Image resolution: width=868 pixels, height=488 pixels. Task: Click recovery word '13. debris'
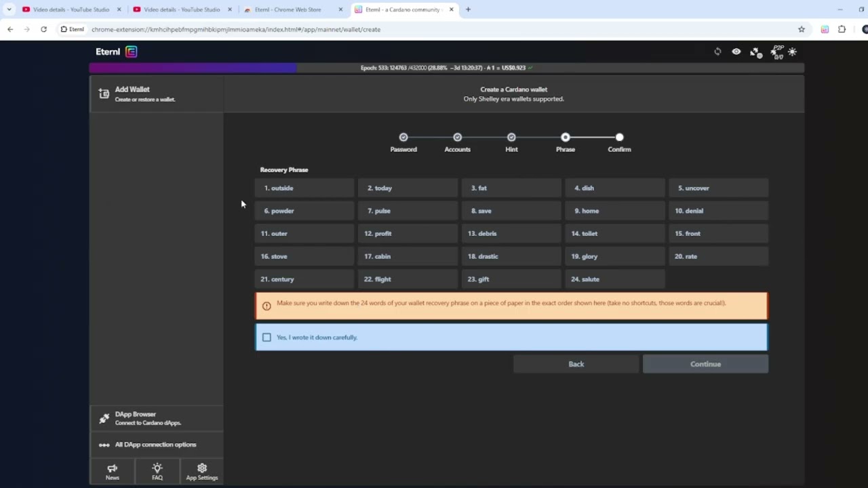pos(511,233)
